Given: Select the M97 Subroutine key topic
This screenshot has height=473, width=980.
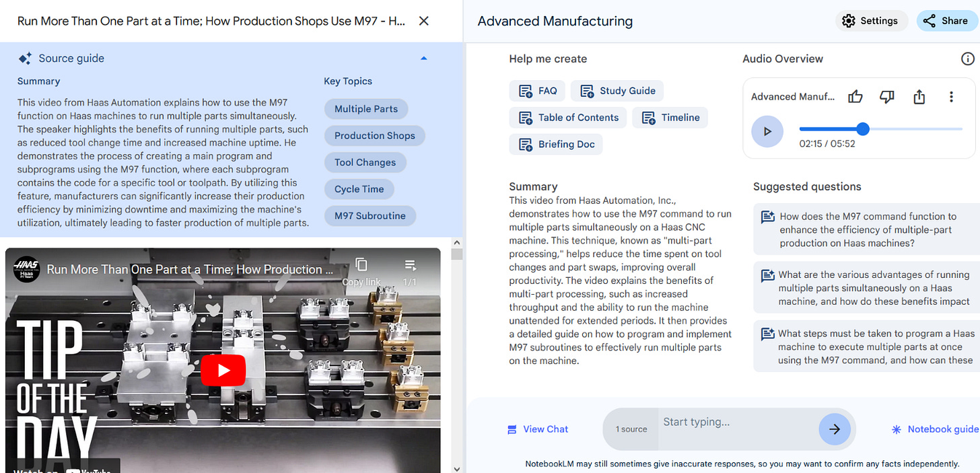Looking at the screenshot, I should [x=370, y=216].
